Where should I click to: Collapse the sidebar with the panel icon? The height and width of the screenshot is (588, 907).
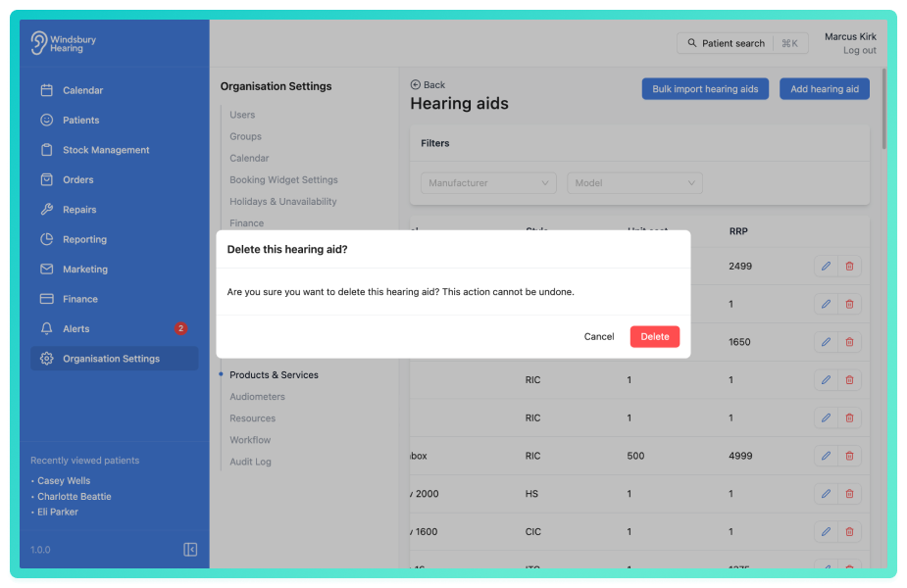coord(190,549)
